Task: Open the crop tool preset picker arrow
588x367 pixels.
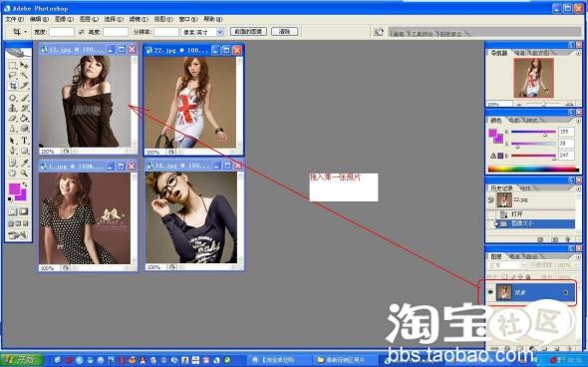Action: (26, 32)
